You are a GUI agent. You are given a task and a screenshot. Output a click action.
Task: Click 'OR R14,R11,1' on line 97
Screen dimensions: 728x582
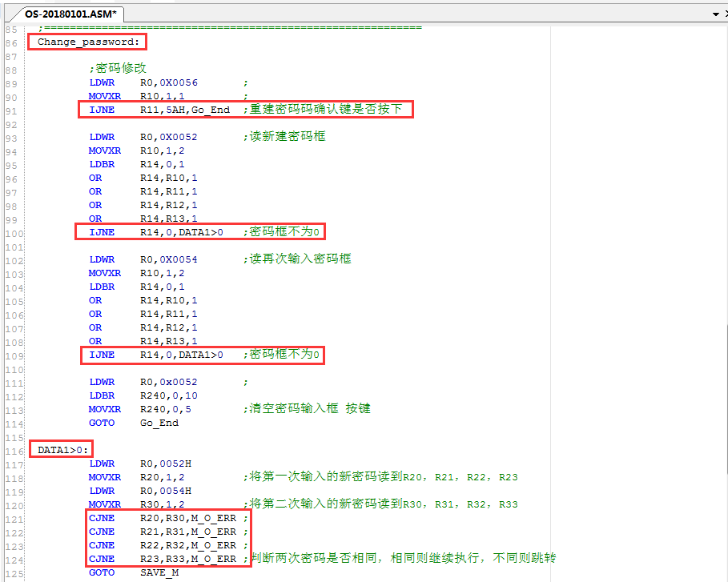(x=143, y=191)
